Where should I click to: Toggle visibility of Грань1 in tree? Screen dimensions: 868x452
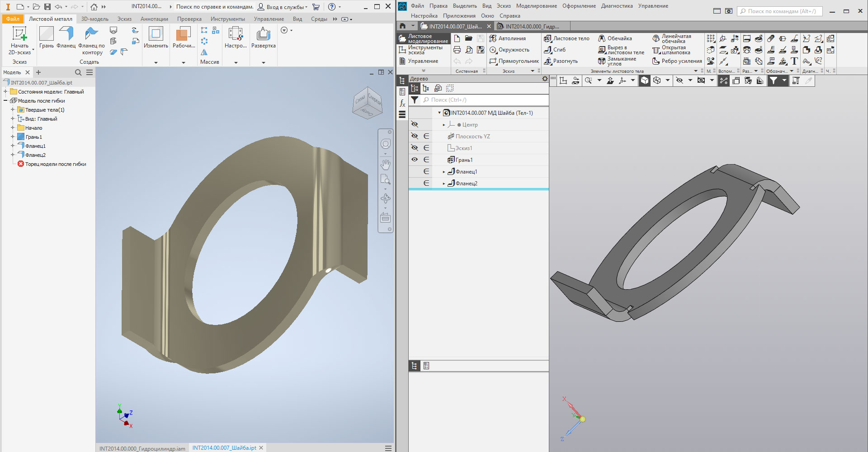pyautogui.click(x=415, y=160)
